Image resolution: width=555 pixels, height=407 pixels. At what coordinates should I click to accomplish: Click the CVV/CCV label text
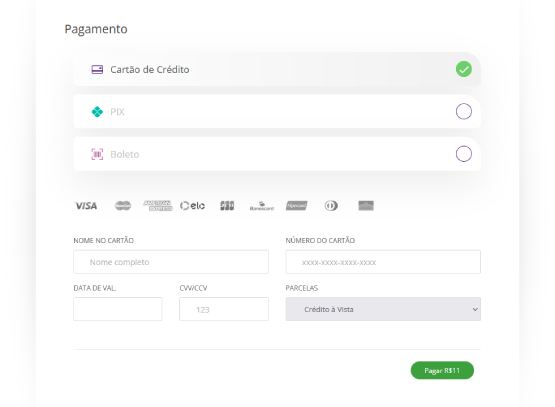193,288
